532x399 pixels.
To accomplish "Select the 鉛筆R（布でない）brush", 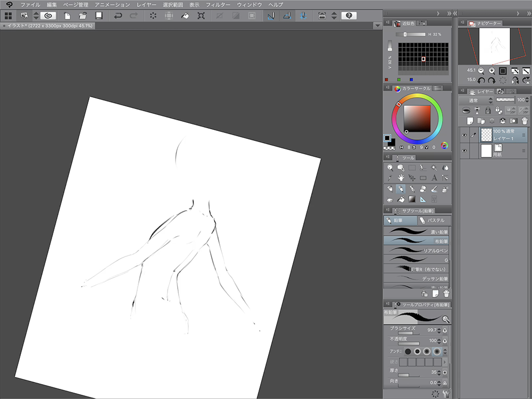I will [x=417, y=269].
